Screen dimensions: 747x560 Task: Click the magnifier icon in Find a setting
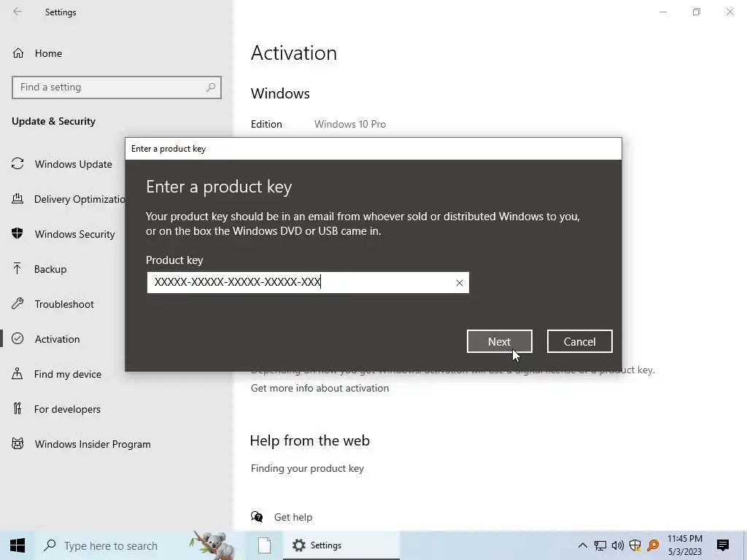coord(211,87)
